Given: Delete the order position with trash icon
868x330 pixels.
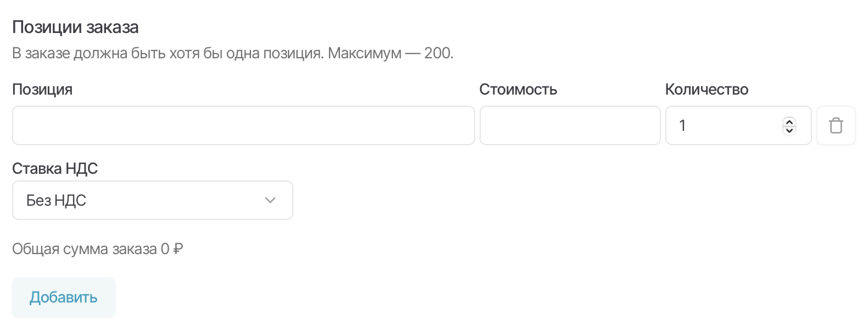Looking at the screenshot, I should coord(836,125).
